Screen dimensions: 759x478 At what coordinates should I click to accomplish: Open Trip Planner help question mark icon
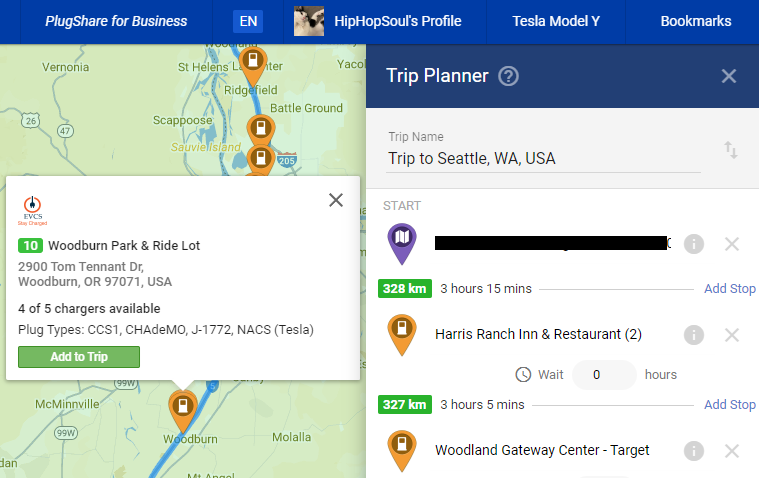508,76
